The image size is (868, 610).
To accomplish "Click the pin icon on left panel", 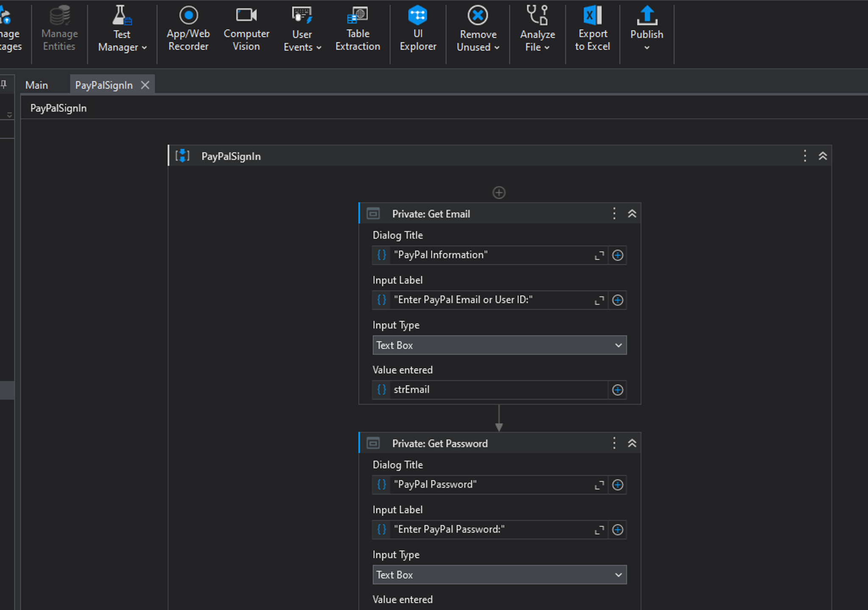I will coord(4,84).
